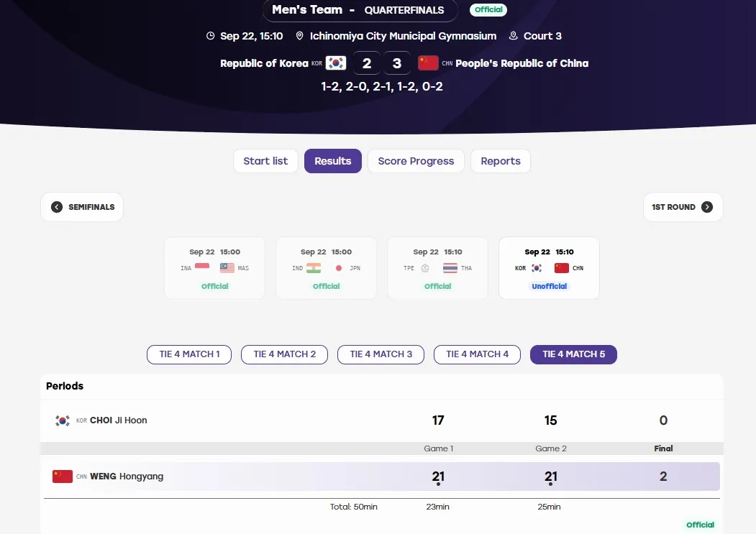This screenshot has height=534, width=756.
Task: Select TIE 4 MATCH 4
Action: point(478,354)
